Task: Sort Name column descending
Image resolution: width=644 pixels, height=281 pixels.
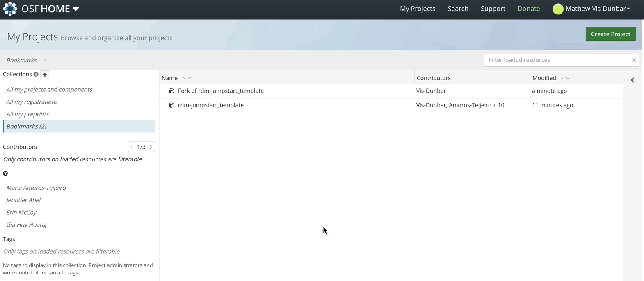Action: (x=190, y=78)
